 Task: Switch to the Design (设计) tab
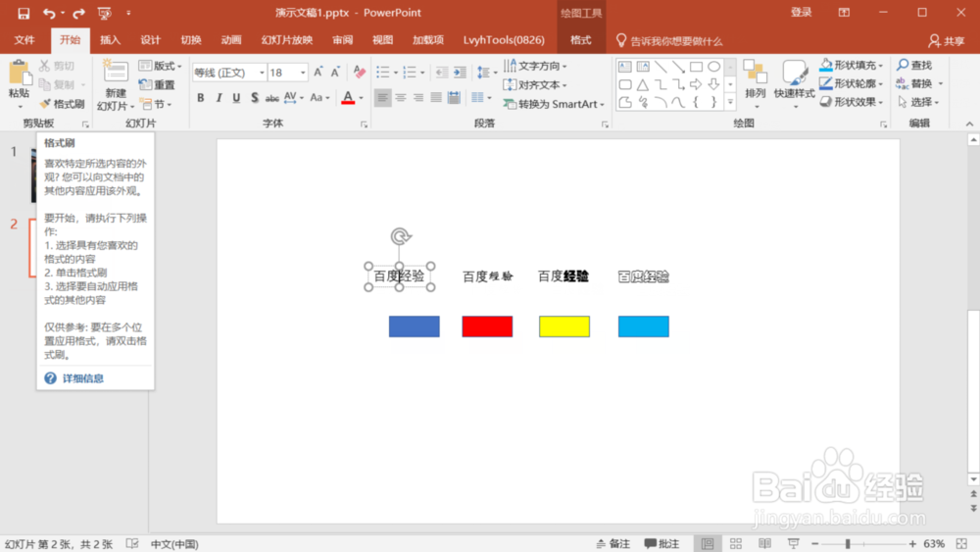[x=151, y=40]
